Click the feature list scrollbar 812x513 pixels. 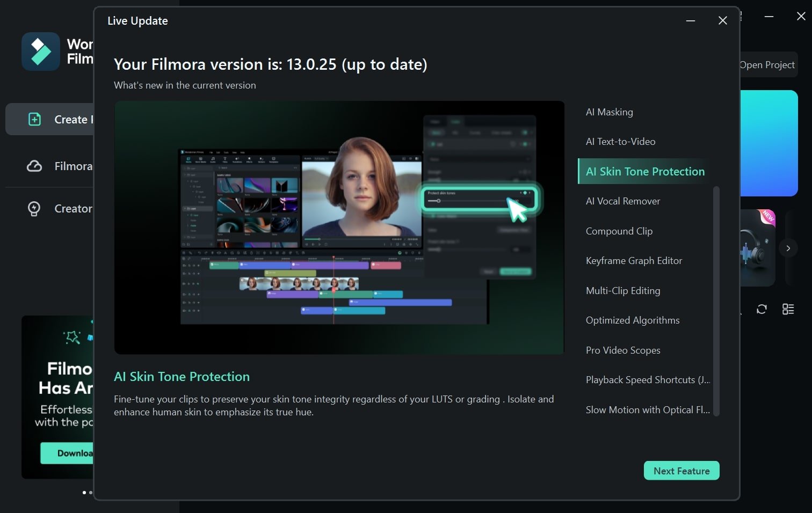pyautogui.click(x=716, y=301)
